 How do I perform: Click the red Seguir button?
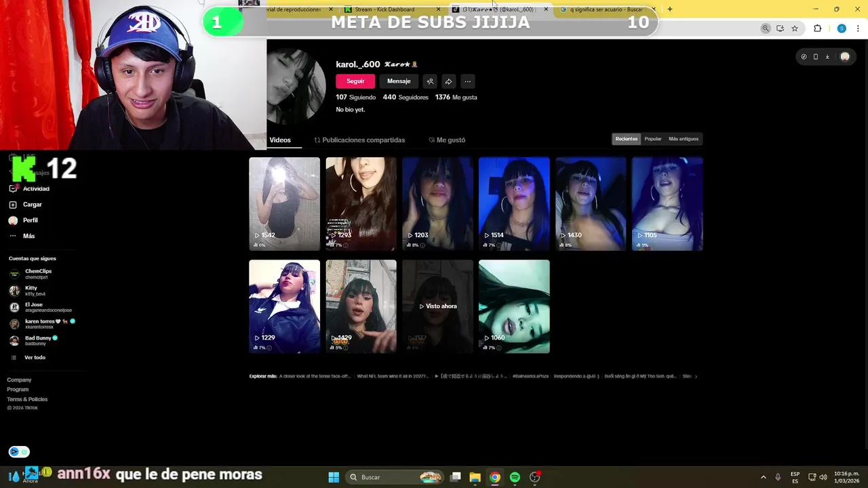click(355, 81)
